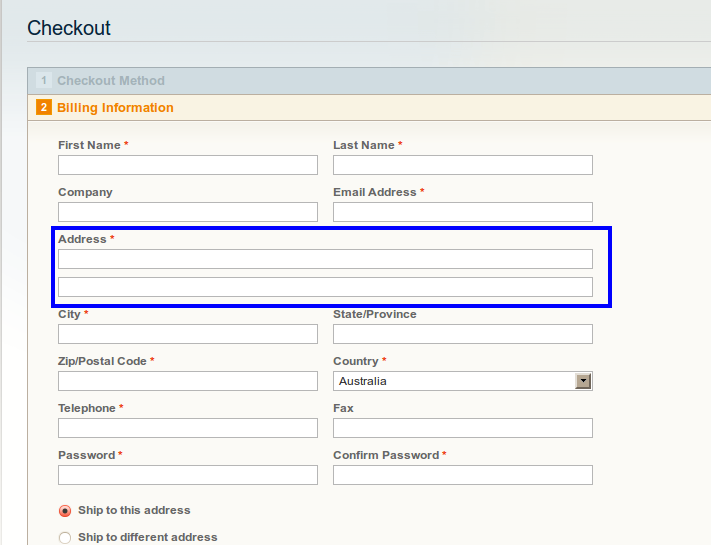
Task: Click the second Address line field
Action: pyautogui.click(x=325, y=287)
